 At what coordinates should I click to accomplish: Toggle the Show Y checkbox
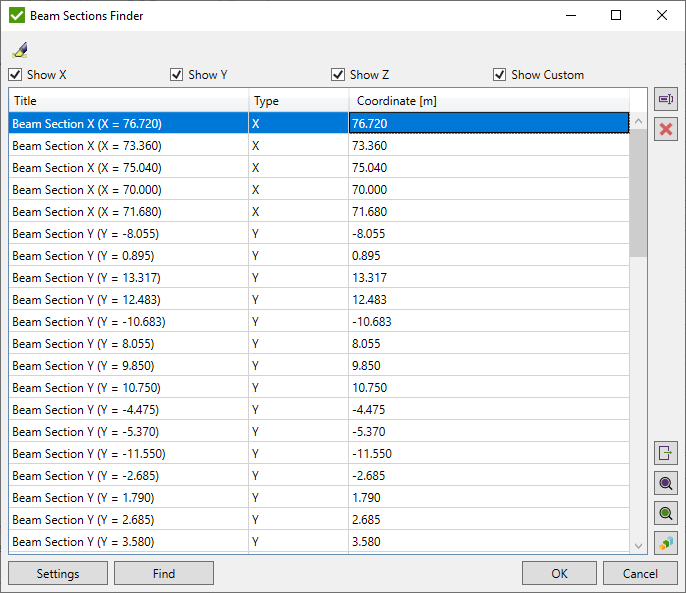(x=177, y=75)
